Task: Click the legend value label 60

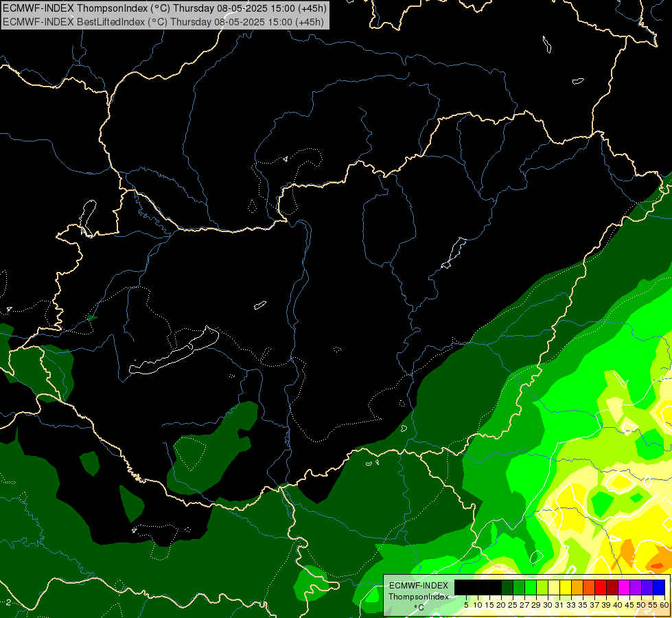Action: coord(664,605)
